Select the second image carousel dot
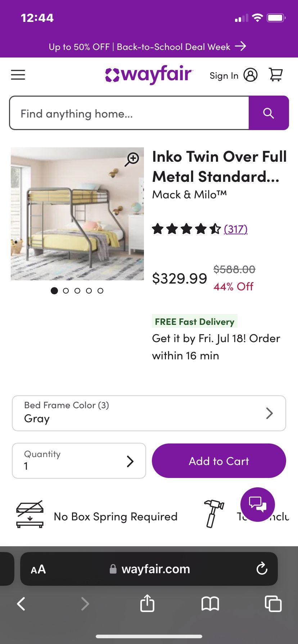 coord(66,291)
